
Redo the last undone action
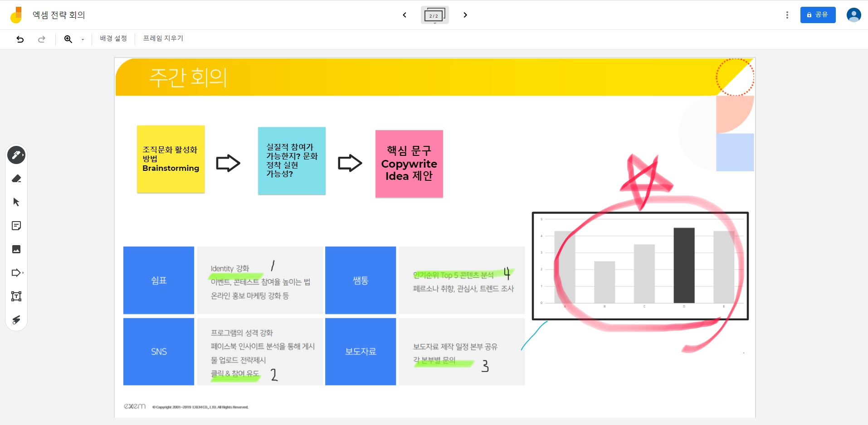point(41,39)
